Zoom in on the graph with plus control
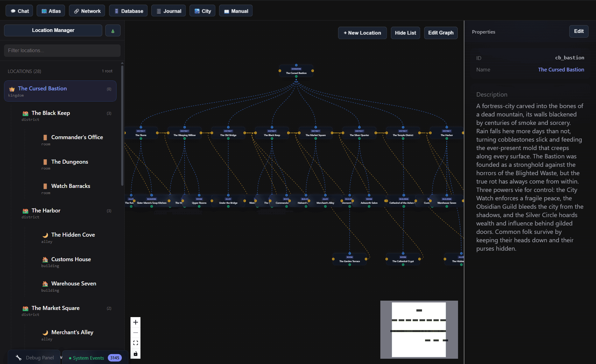This screenshot has height=364, width=596. 135,322
